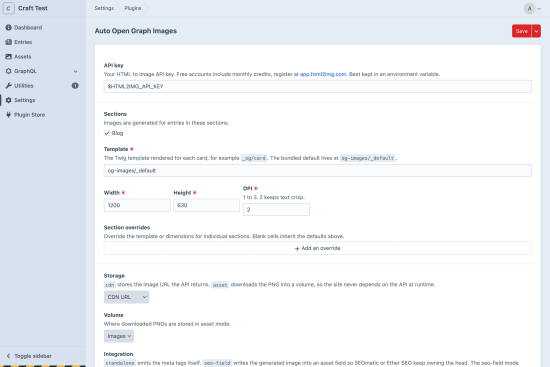Open the Storage CDN URL dropdown
Screen dimensions: 550x367
coord(126,297)
